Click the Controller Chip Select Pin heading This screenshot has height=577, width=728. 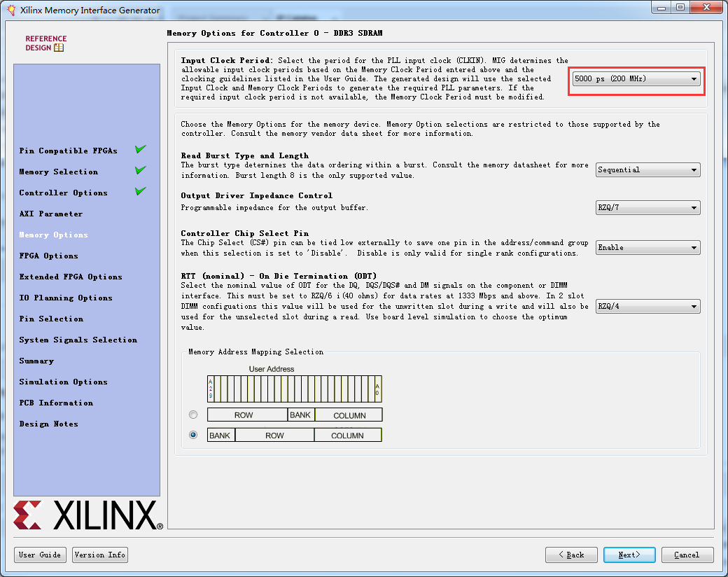pyautogui.click(x=245, y=233)
